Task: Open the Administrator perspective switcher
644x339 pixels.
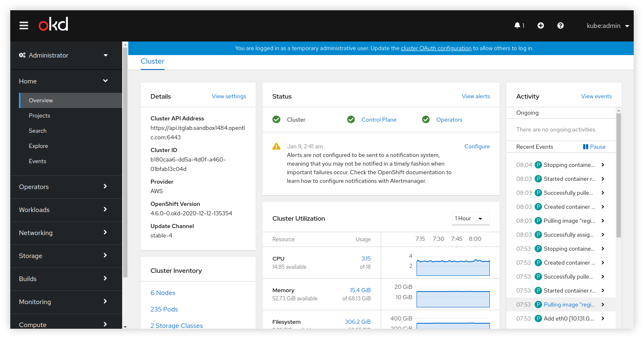Action: (x=64, y=55)
